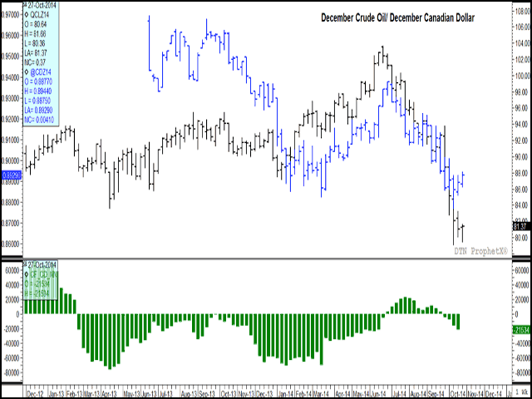Click the diamond marker next to QCLZ14

click(x=26, y=14)
